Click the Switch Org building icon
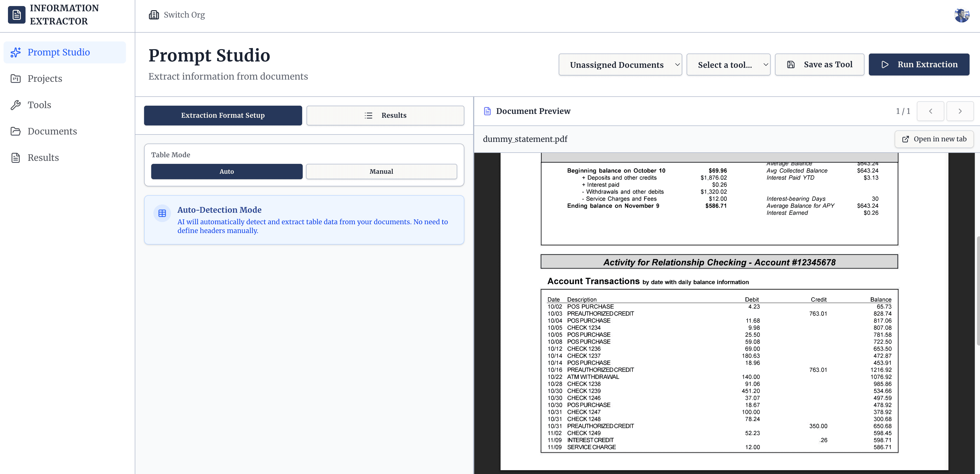This screenshot has height=474, width=980. [154, 15]
